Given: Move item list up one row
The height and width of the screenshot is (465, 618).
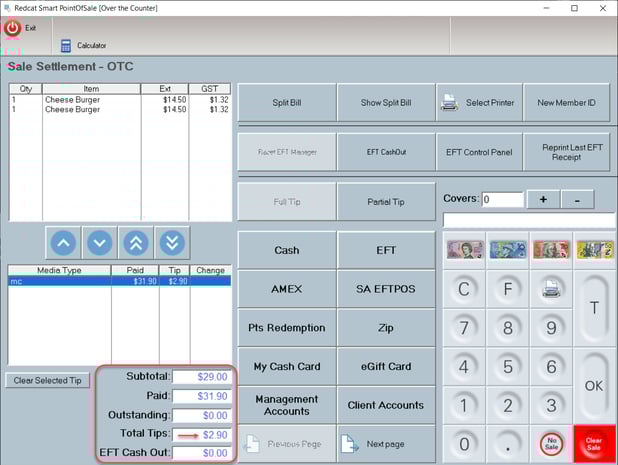Looking at the screenshot, I should pos(63,243).
